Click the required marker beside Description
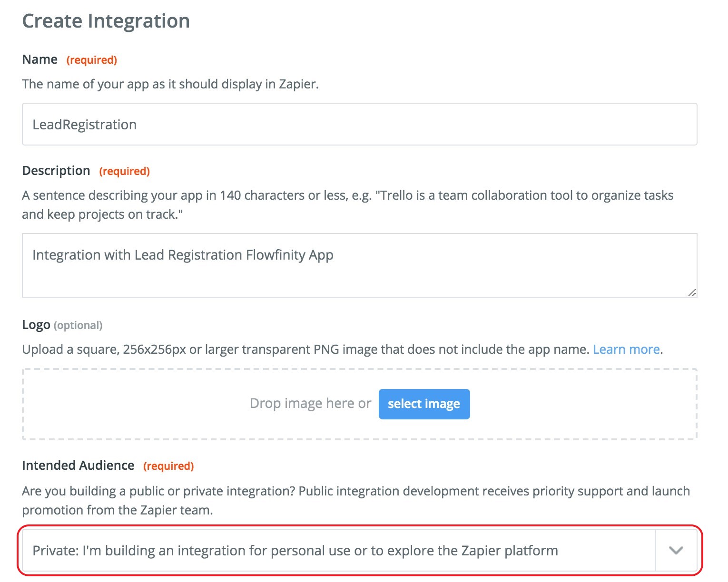This screenshot has height=582, width=728. click(x=124, y=171)
